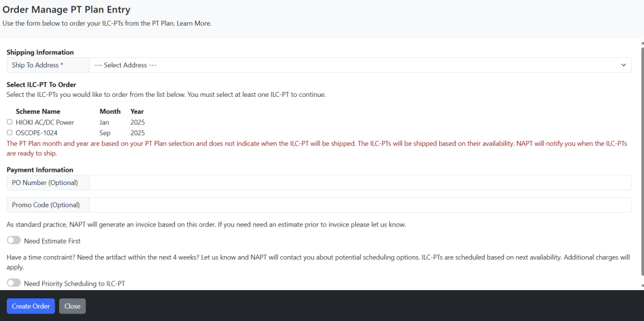This screenshot has height=321, width=644.
Task: Click the Year column header
Action: pos(137,111)
